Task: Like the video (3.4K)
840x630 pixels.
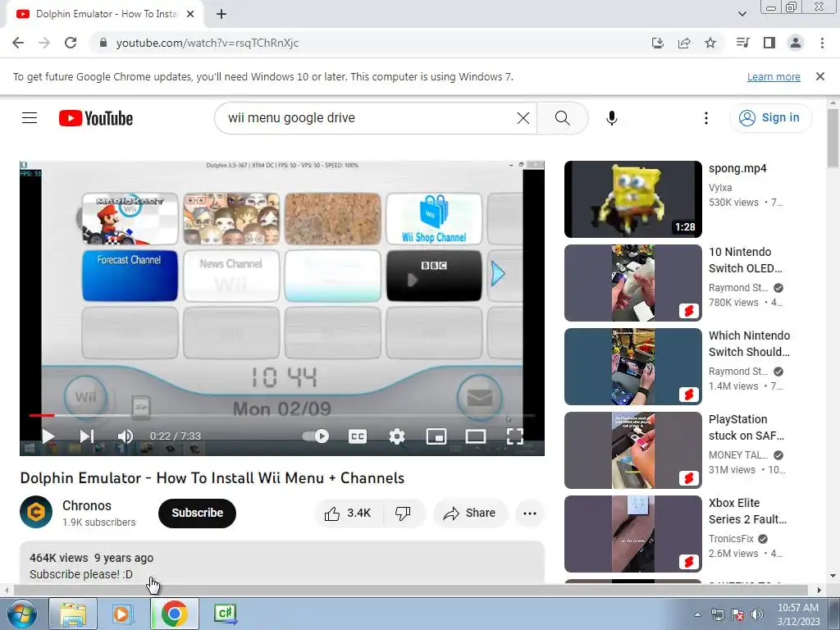Action: (x=348, y=514)
